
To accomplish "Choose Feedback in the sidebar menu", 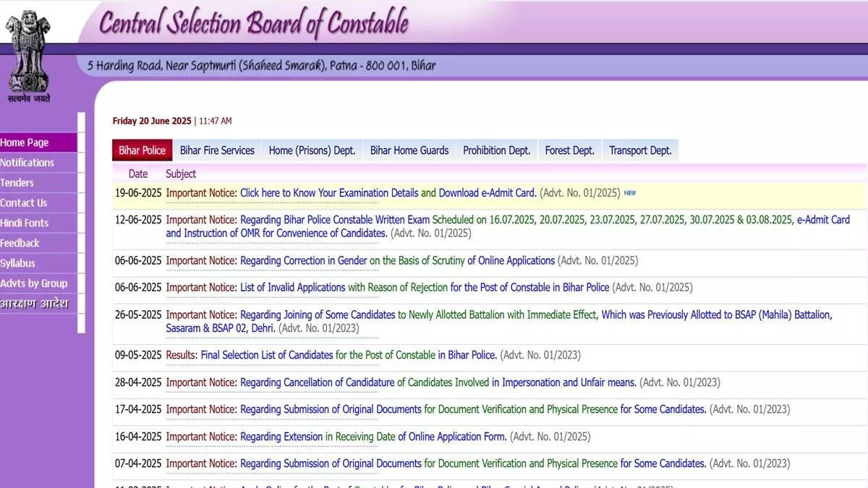I will 38,244.
